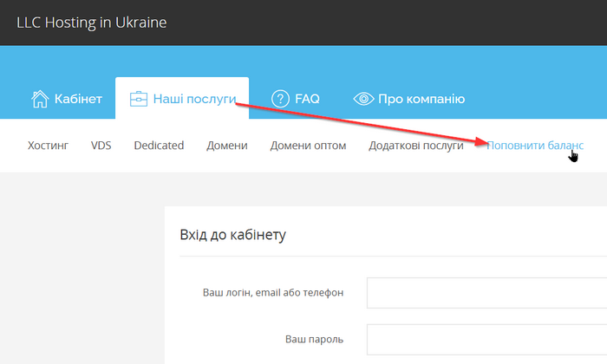Open Додаткові послуги submenu link
Image resolution: width=607 pixels, height=364 pixels.
click(x=416, y=146)
